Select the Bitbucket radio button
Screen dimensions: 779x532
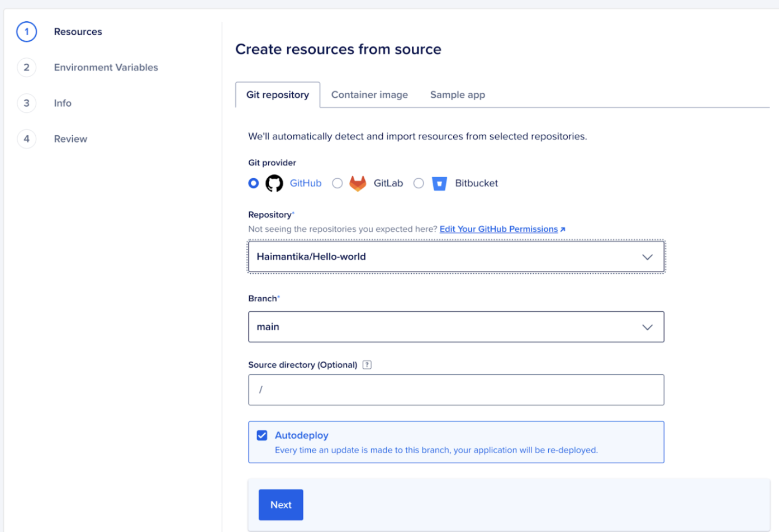click(x=419, y=183)
